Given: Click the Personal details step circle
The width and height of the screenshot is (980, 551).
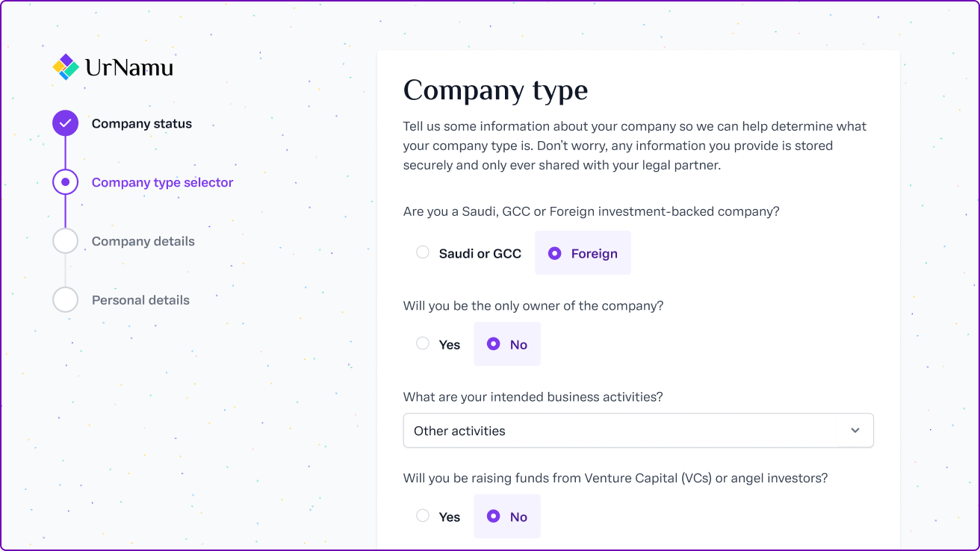Looking at the screenshot, I should (66, 300).
